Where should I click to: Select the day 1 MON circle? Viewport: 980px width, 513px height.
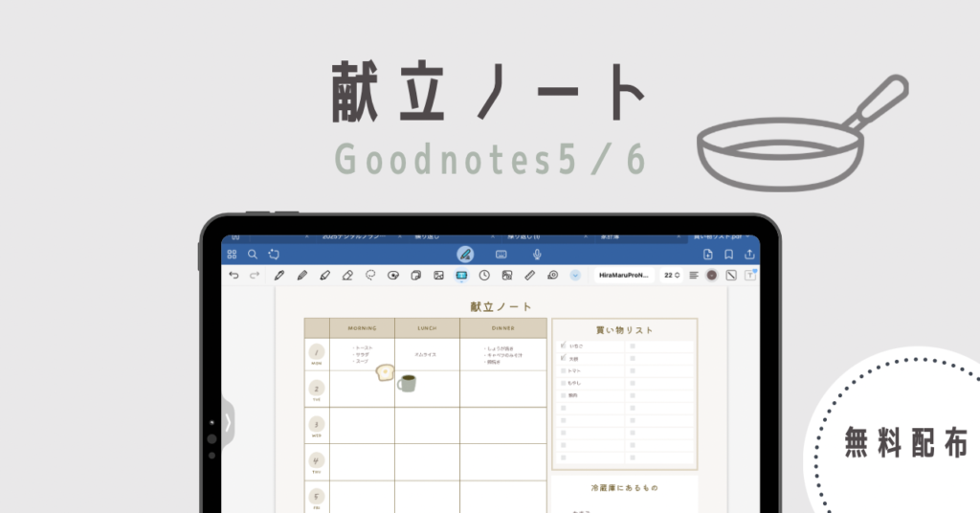(316, 352)
